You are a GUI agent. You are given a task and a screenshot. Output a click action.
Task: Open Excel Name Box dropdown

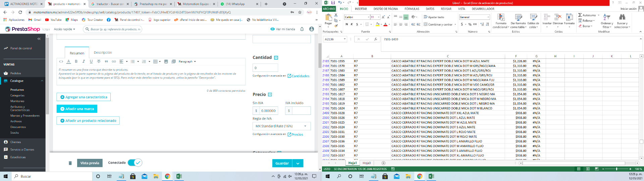[x=344, y=39]
